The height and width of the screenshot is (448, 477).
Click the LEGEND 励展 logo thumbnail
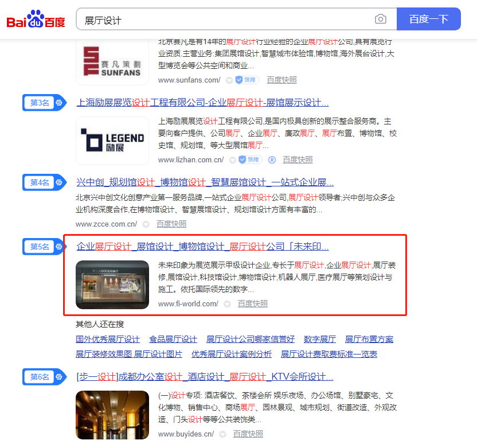(112, 141)
